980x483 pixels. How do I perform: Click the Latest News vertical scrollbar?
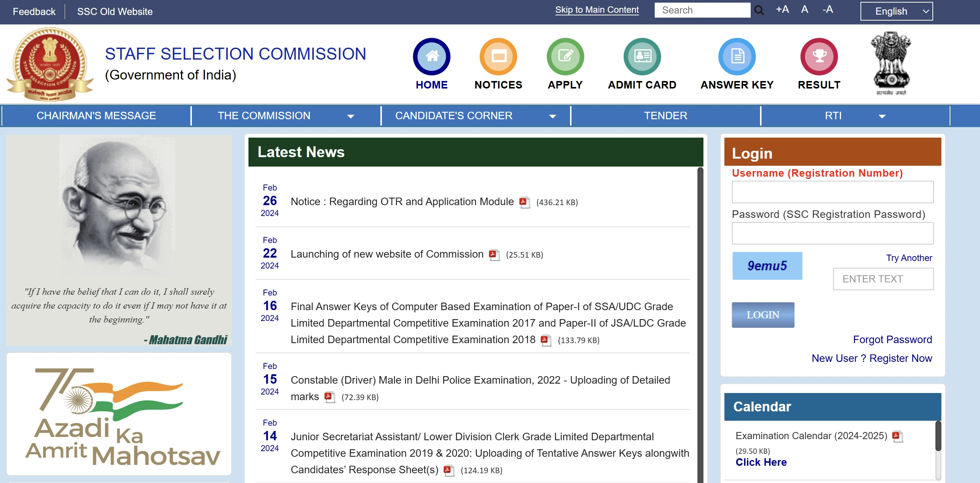(x=700, y=325)
